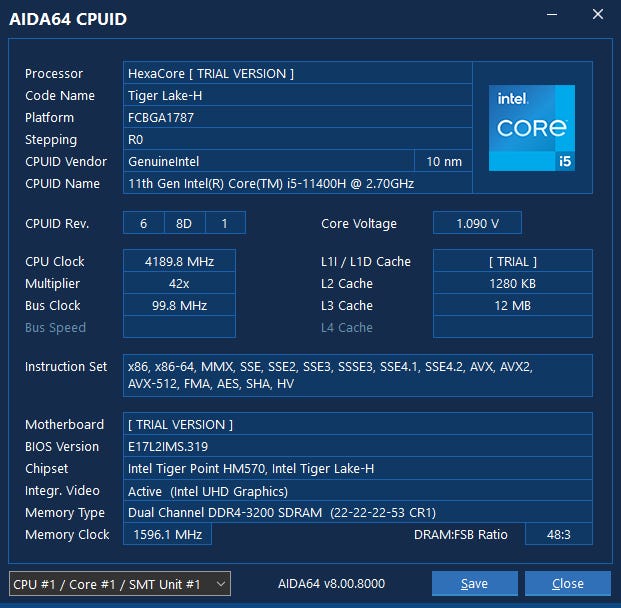Click the Instruction Set list text
621x608 pixels.
[x=358, y=375]
